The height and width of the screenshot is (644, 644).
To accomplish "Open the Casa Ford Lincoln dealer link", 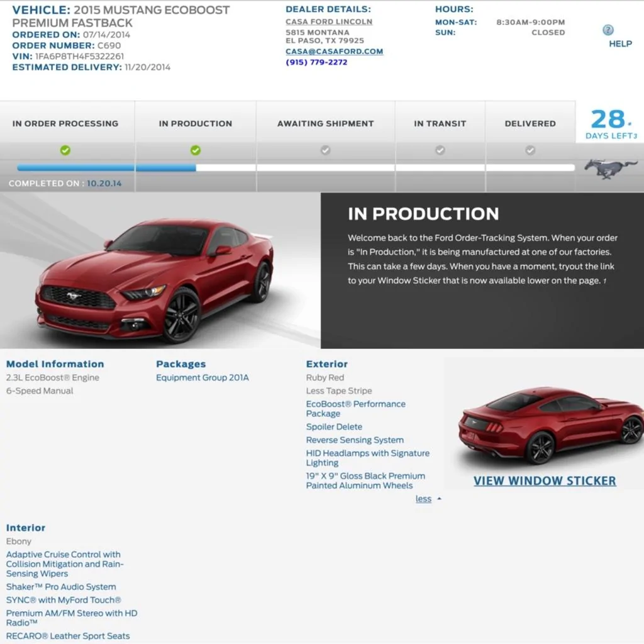I will click(x=329, y=22).
